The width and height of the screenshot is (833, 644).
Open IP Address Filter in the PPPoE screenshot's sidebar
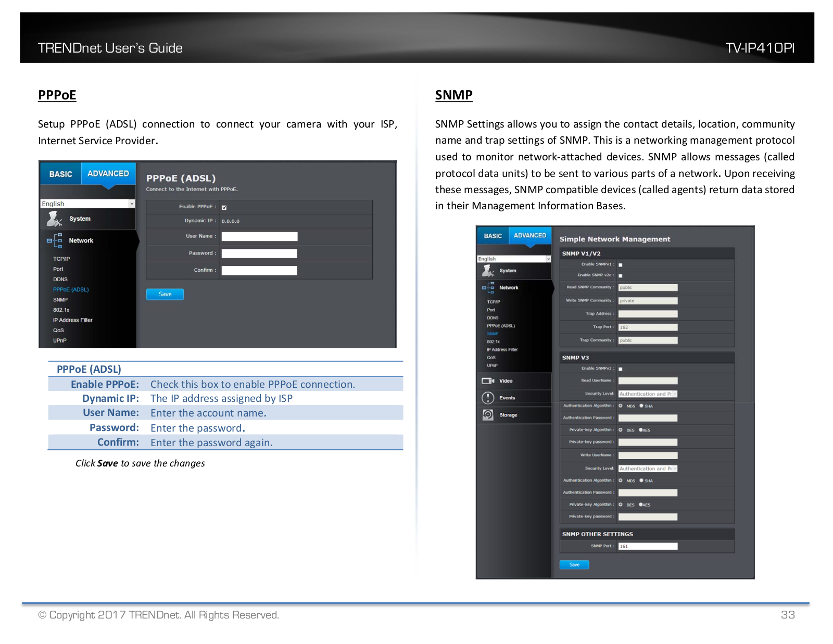73,320
